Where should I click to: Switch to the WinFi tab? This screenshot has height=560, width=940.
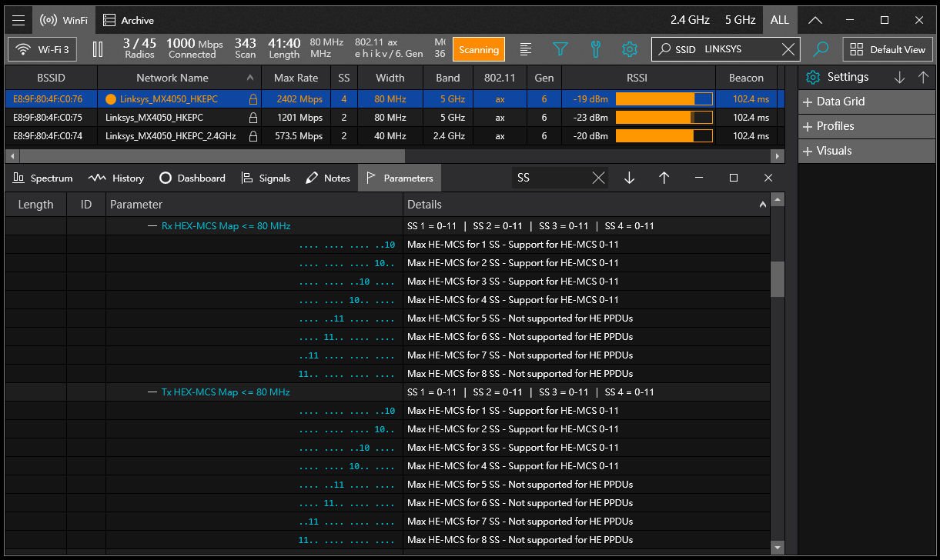(64, 20)
